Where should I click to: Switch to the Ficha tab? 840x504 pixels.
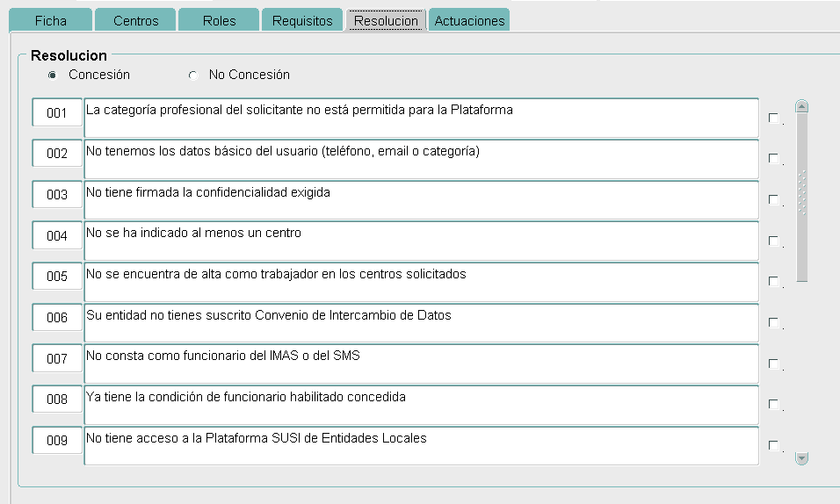click(50, 21)
